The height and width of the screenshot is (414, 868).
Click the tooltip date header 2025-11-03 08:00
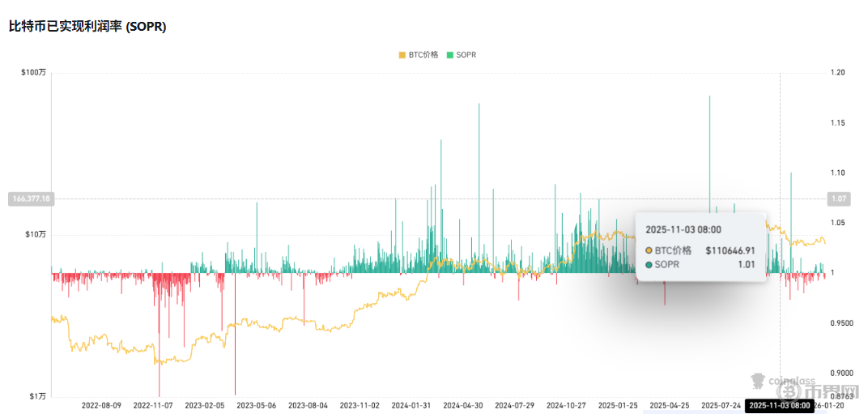point(683,230)
